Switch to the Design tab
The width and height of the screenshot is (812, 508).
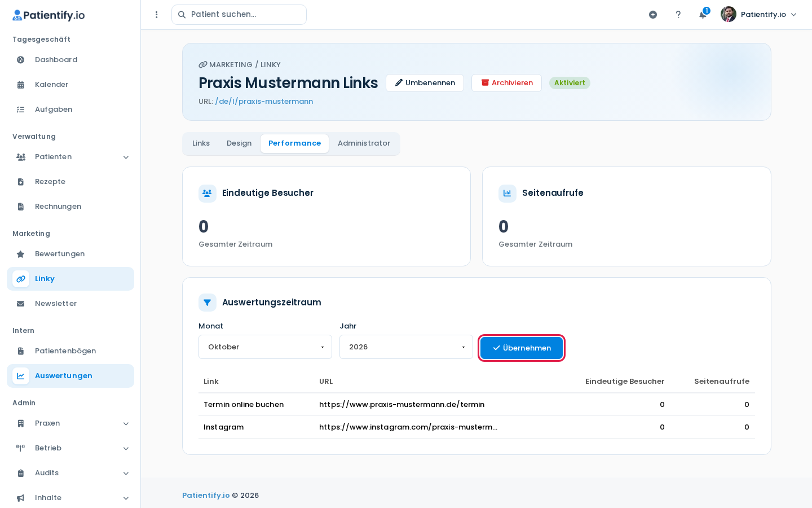pos(239,143)
